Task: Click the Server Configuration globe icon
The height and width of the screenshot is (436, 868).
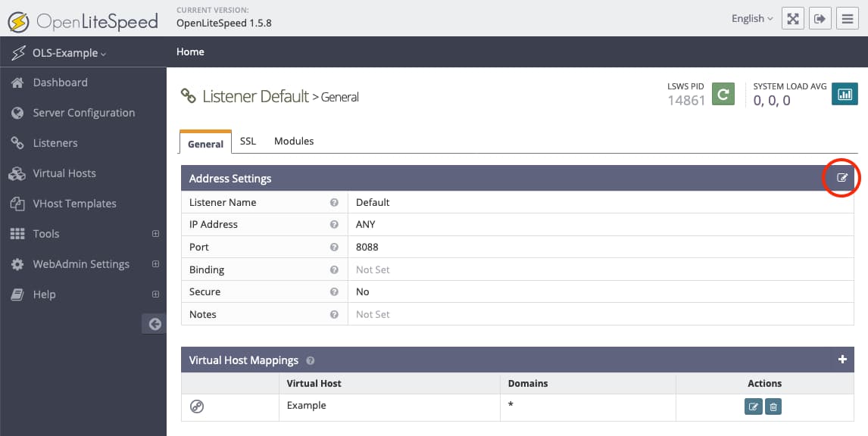Action: [17, 113]
